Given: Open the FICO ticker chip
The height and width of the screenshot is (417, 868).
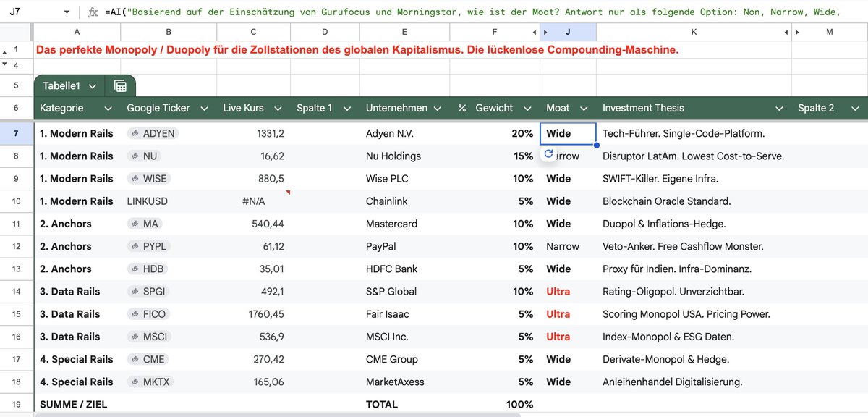Looking at the screenshot, I should (x=149, y=313).
